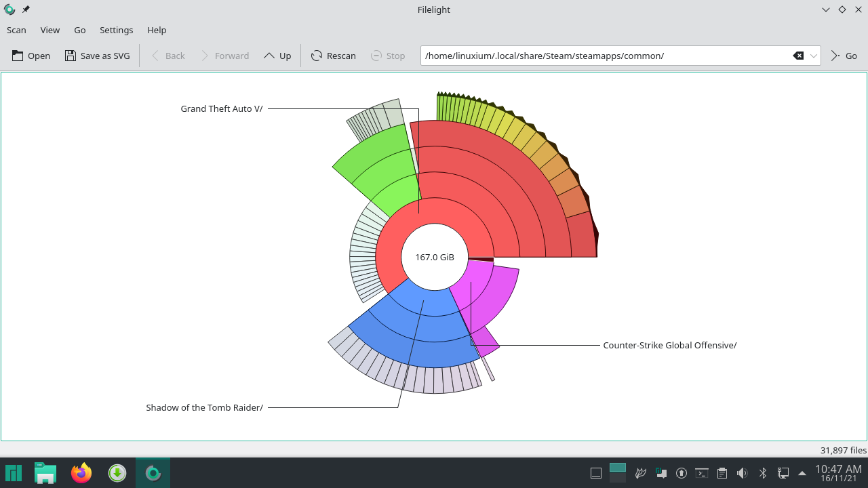Open the Manjaro application launcher
This screenshot has height=488, width=868.
(x=14, y=473)
